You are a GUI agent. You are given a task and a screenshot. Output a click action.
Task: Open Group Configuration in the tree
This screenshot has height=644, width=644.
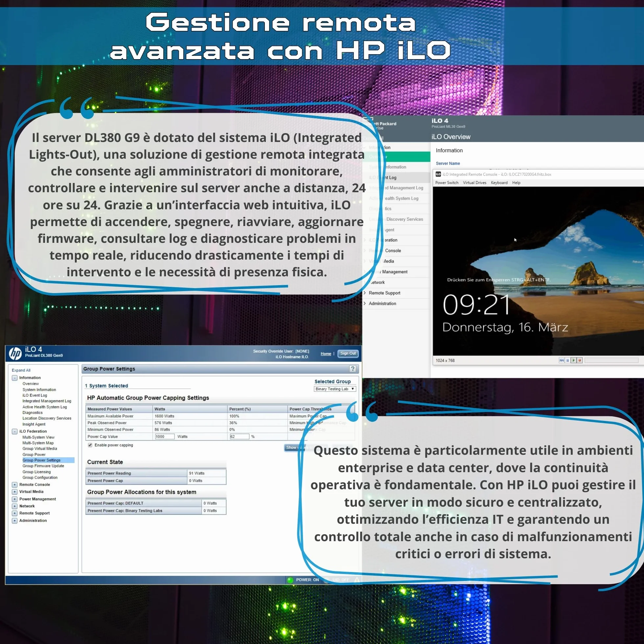pyautogui.click(x=40, y=478)
